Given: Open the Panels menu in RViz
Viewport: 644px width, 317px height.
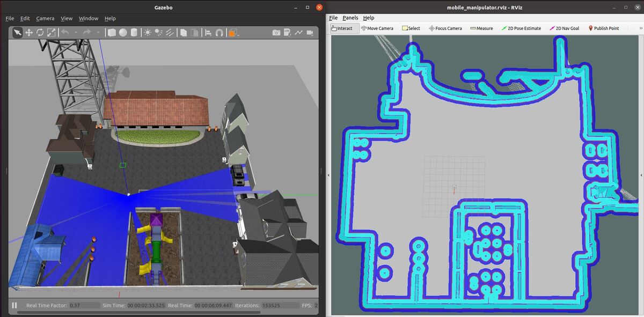Looking at the screenshot, I should [x=350, y=17].
